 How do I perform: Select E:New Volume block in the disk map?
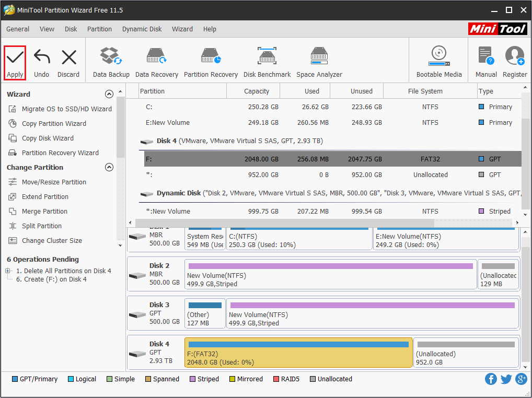point(446,239)
